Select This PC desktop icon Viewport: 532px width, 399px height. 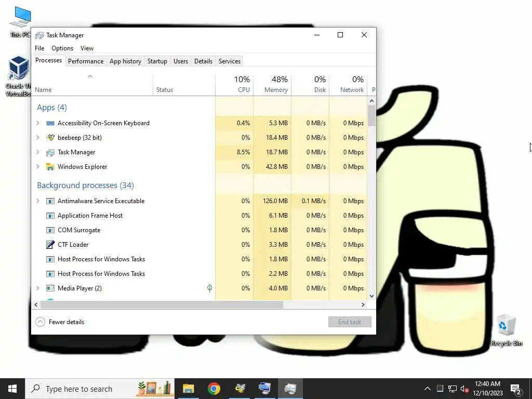coord(20,22)
